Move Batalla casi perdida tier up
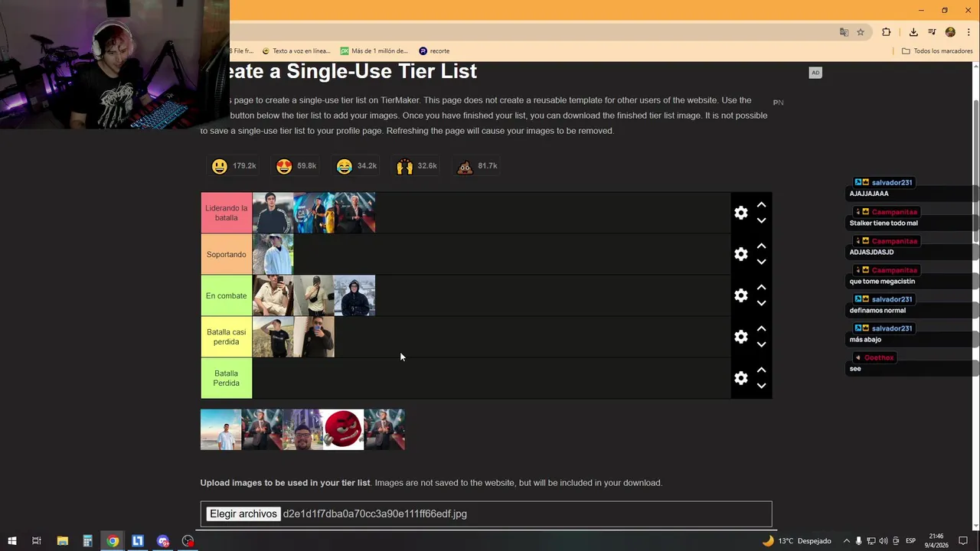 pos(761,329)
